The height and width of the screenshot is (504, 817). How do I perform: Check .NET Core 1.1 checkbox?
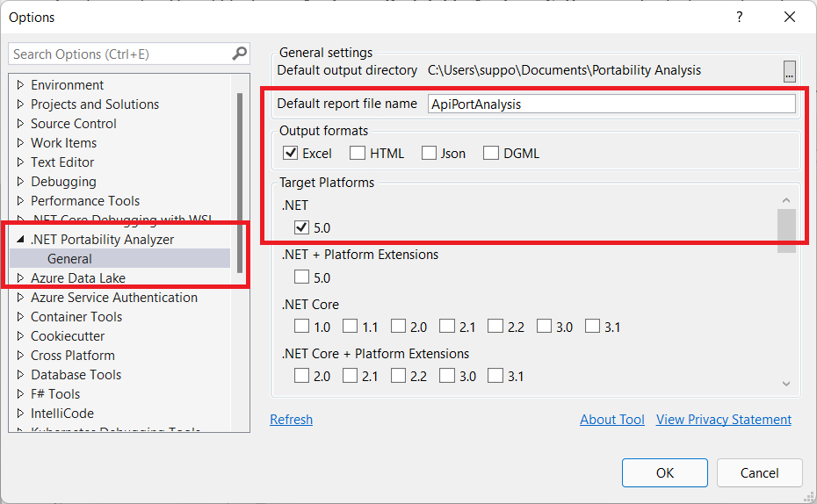pyautogui.click(x=351, y=327)
